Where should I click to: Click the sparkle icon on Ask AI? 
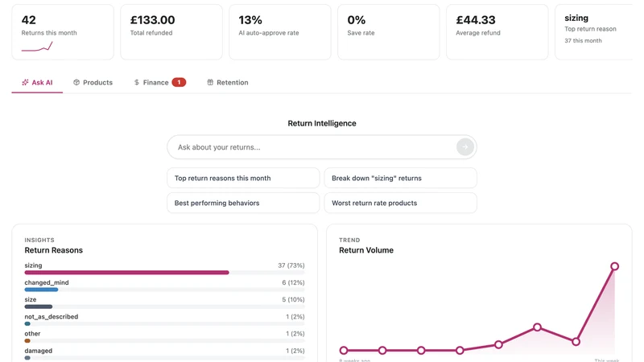tap(25, 83)
